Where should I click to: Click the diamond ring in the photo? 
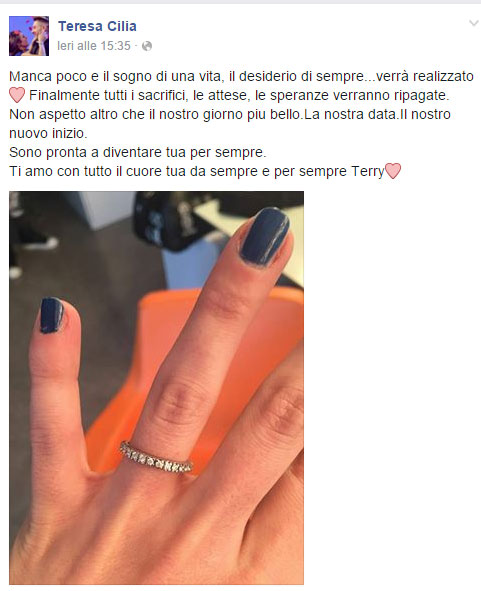156,458
